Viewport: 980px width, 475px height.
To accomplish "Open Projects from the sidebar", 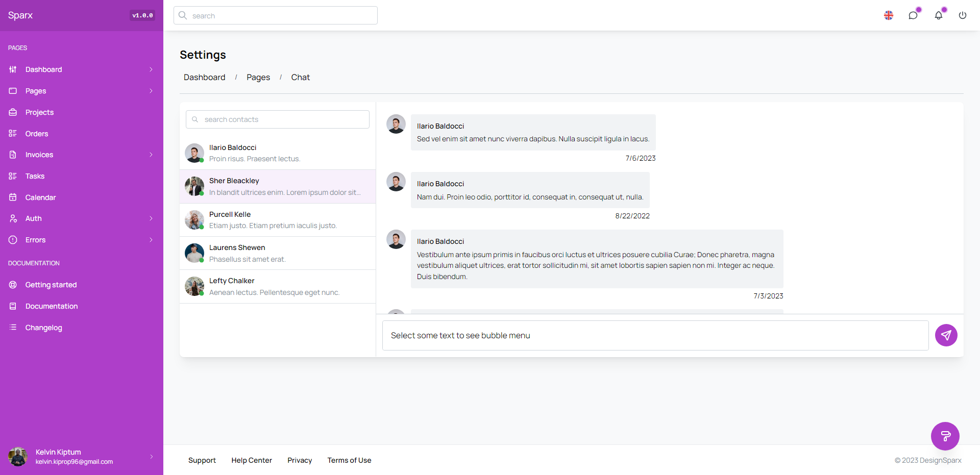I will click(x=39, y=112).
